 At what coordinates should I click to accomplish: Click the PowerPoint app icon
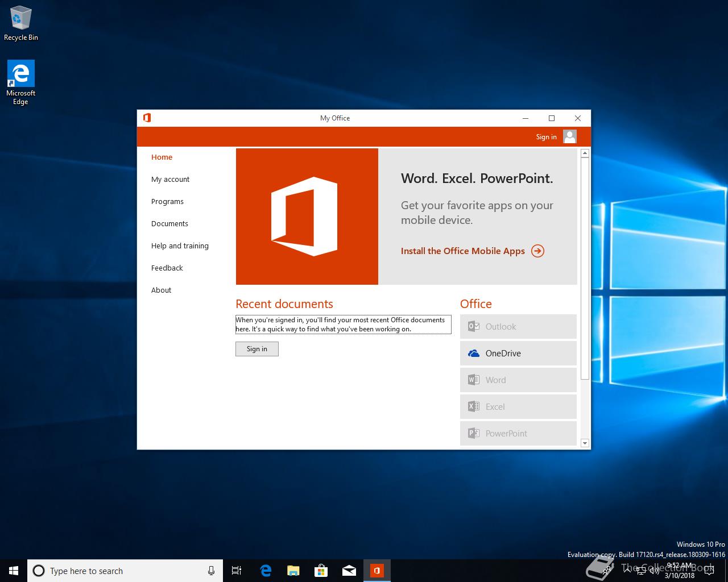pyautogui.click(x=473, y=433)
